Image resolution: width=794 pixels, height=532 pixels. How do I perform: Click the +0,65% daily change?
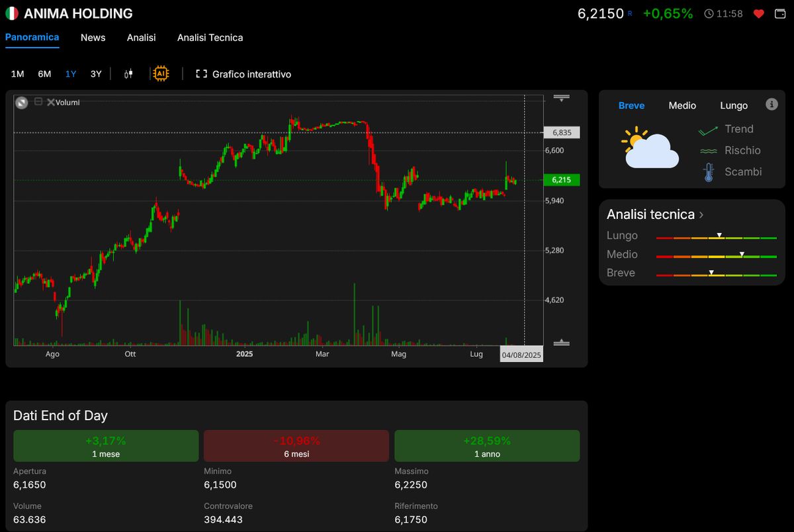tap(668, 13)
